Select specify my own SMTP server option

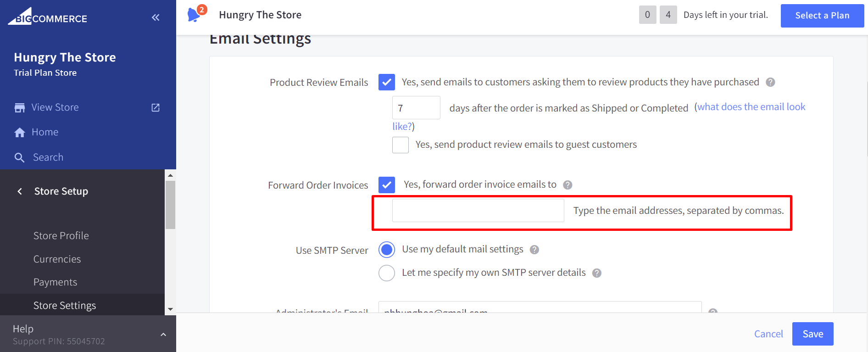pos(387,273)
